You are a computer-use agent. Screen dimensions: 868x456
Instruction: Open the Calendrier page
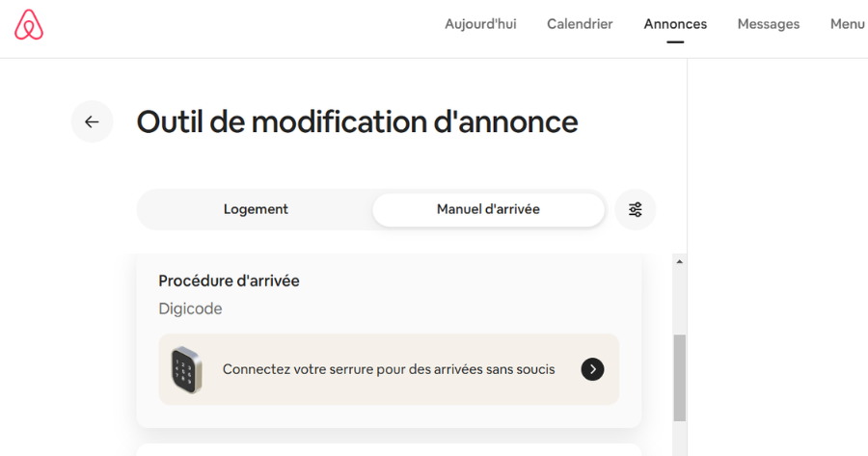pyautogui.click(x=580, y=24)
